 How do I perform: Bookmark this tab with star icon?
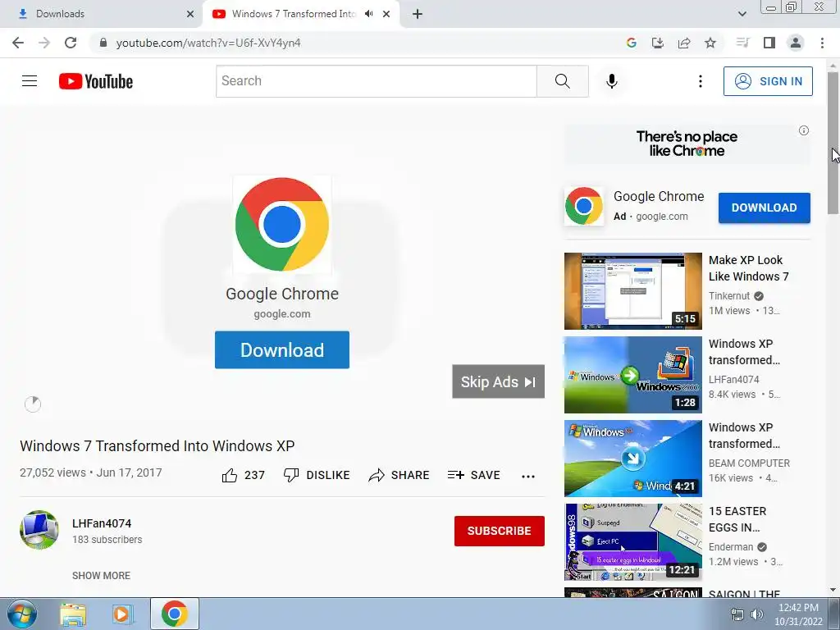[710, 43]
